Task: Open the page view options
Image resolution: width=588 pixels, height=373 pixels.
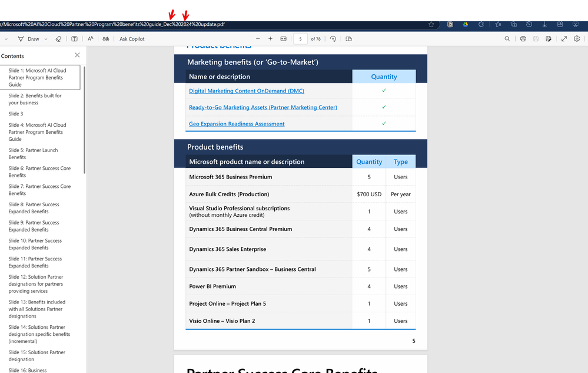Action: click(349, 39)
